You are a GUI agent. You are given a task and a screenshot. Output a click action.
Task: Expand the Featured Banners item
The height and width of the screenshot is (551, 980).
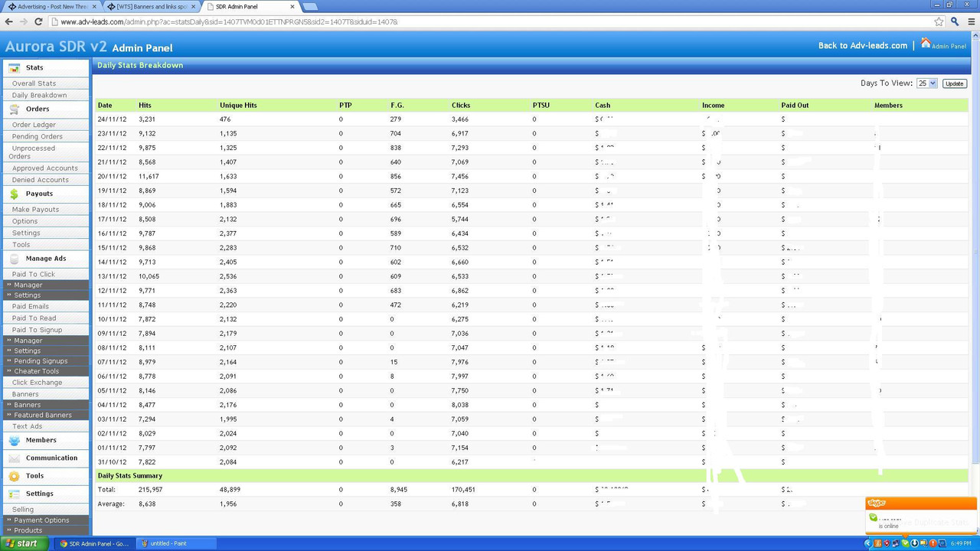point(44,415)
